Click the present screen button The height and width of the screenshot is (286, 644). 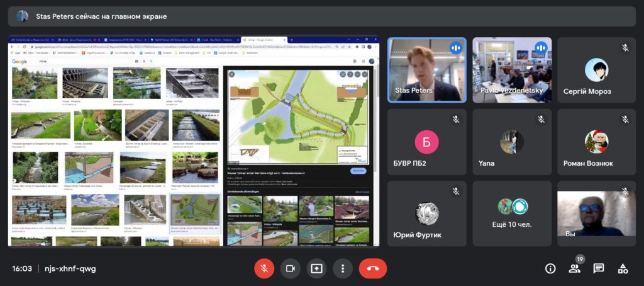(x=316, y=268)
